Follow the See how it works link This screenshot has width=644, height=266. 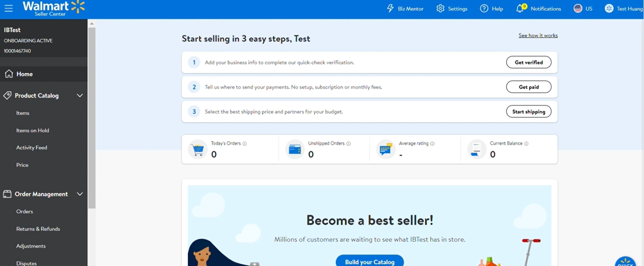tap(538, 36)
